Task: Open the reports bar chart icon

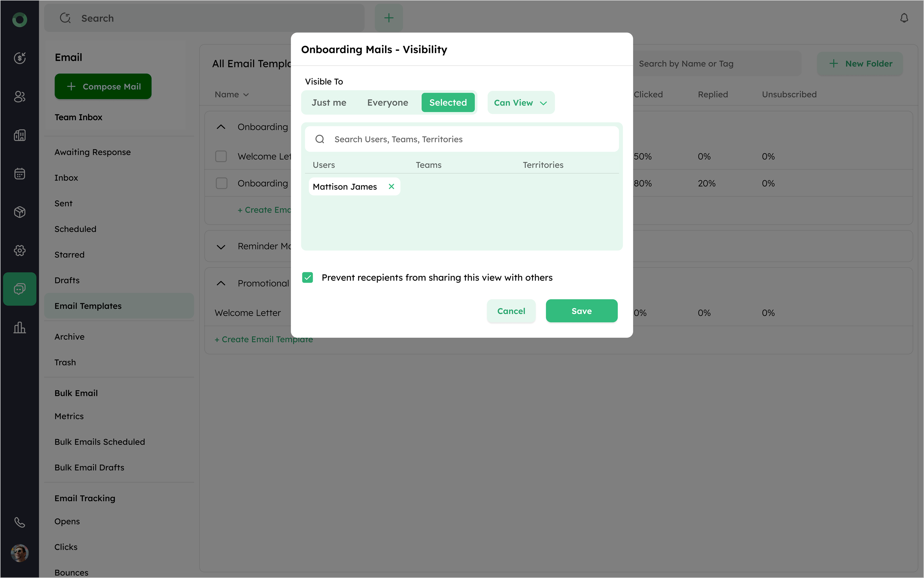Action: click(20, 328)
